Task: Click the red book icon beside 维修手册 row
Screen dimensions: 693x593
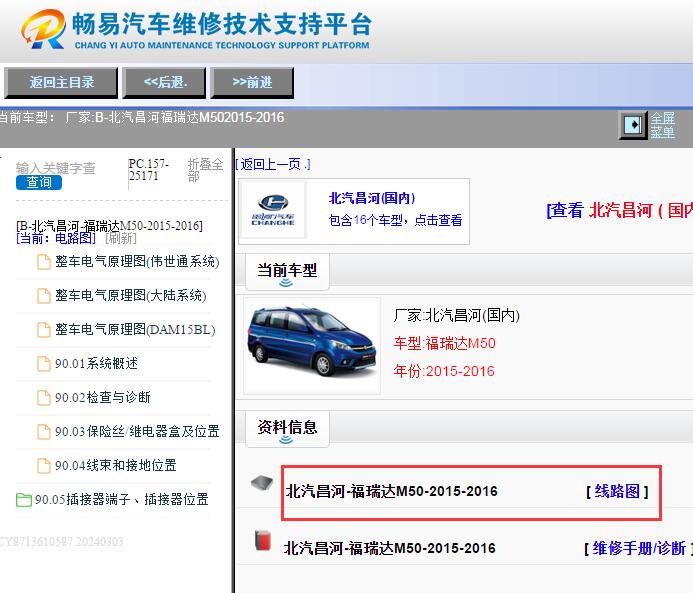Action: (x=263, y=540)
